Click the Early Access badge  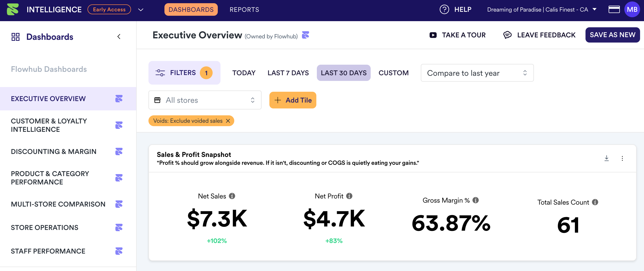click(x=109, y=10)
